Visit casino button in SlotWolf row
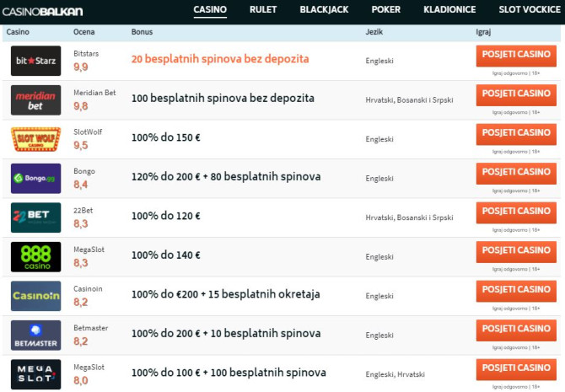565x392 pixels. pos(516,134)
